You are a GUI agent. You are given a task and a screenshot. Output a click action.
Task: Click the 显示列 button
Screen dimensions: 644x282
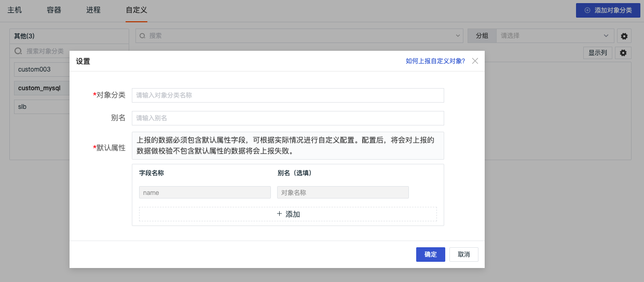pyautogui.click(x=598, y=53)
